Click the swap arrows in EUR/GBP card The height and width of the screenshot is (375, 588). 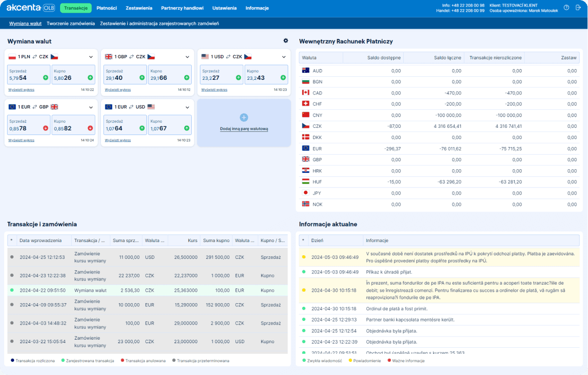click(34, 107)
